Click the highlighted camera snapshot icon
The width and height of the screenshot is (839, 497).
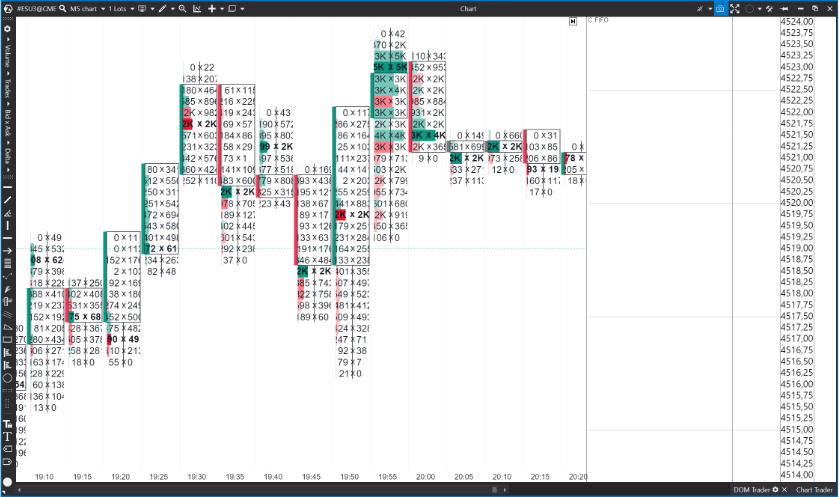click(x=720, y=9)
